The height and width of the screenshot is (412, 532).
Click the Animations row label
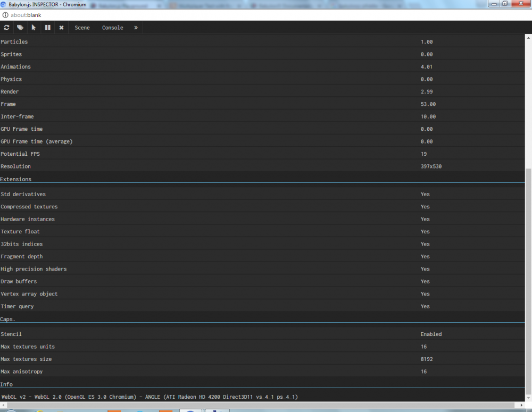[x=15, y=67]
